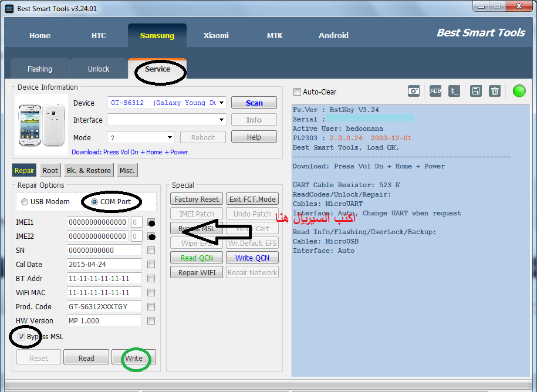Click the SN input field
The height and width of the screenshot is (392, 537).
(104, 250)
